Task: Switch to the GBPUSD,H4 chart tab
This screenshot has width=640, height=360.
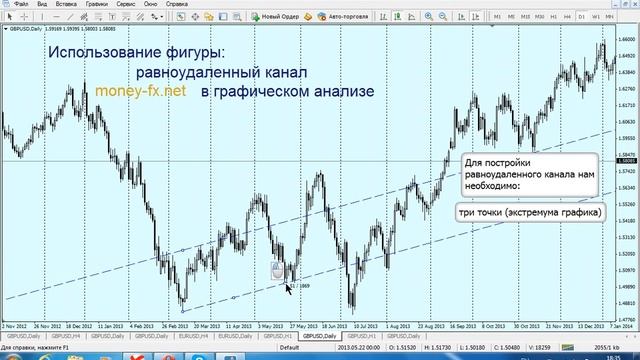Action: (66, 336)
